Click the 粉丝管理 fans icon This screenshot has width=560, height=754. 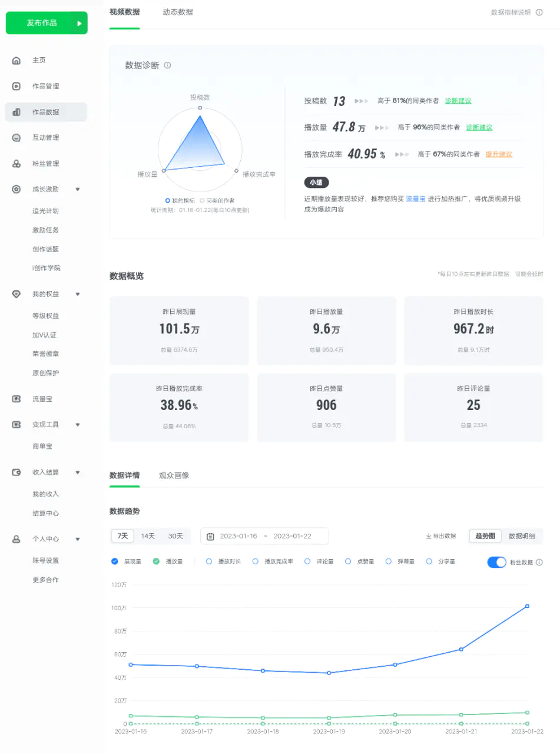[16, 164]
